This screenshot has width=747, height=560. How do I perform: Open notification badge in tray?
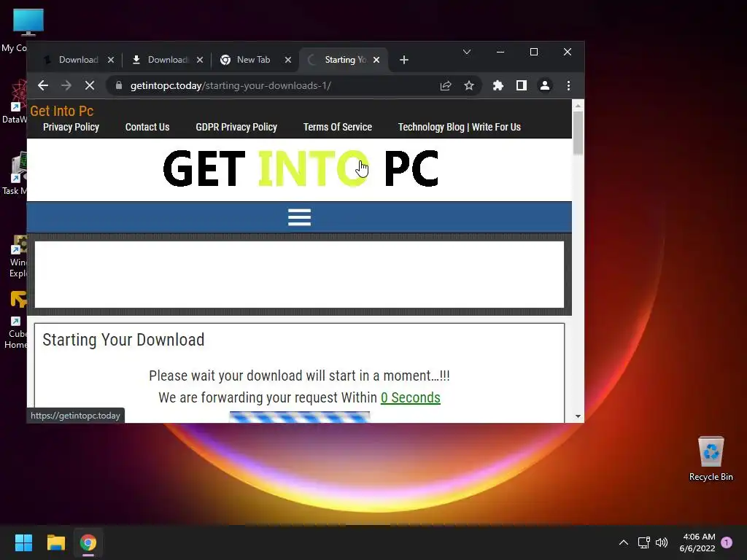[x=727, y=542]
